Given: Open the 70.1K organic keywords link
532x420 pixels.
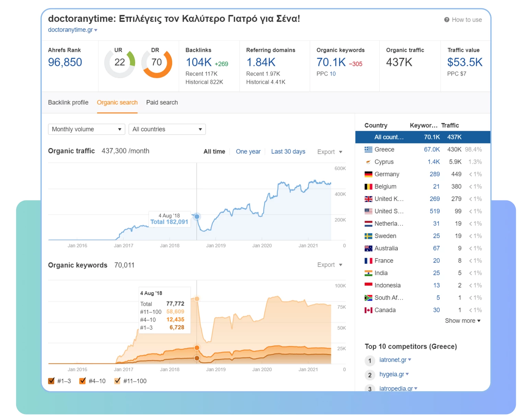Looking at the screenshot, I should 331,62.
